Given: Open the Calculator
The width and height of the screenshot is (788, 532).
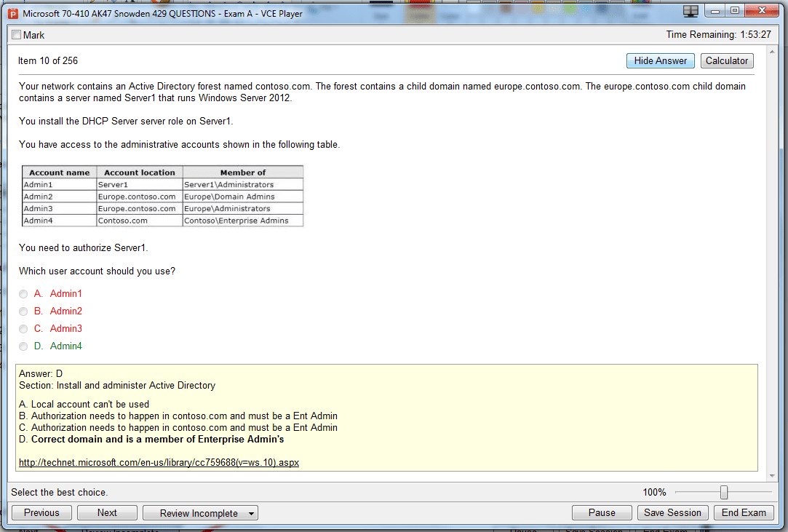Looking at the screenshot, I should [x=727, y=61].
